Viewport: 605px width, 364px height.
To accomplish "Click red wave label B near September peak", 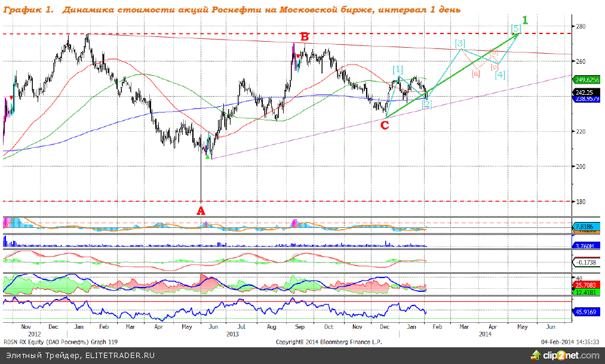I will pyautogui.click(x=304, y=37).
